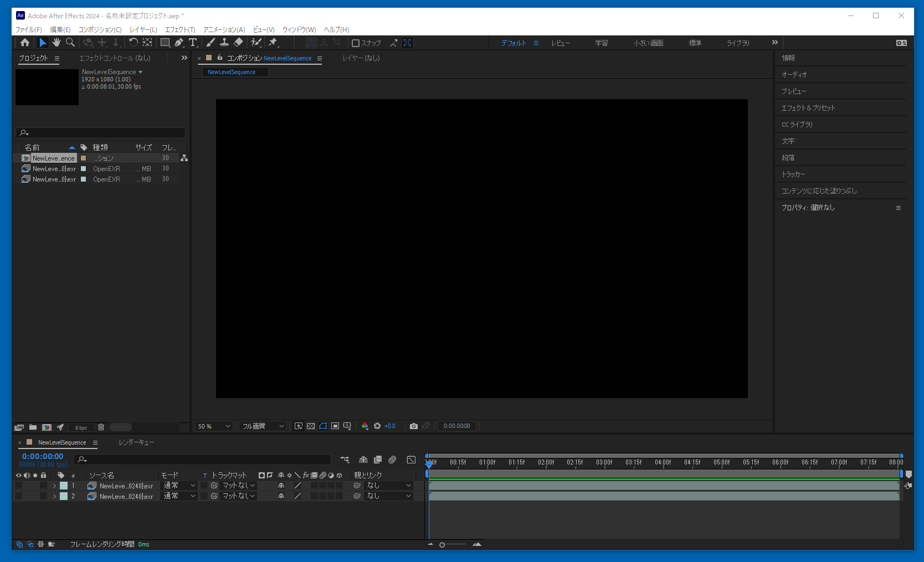Open the エフェクト＆プリセット panel

pyautogui.click(x=808, y=108)
